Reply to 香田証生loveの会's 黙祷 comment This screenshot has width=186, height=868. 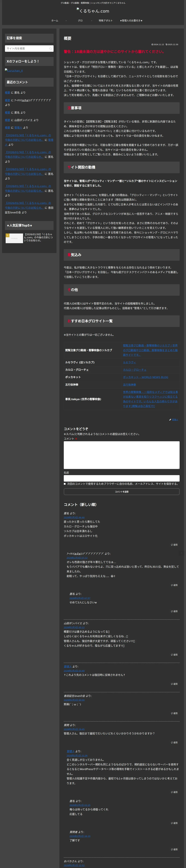pos(174,713)
